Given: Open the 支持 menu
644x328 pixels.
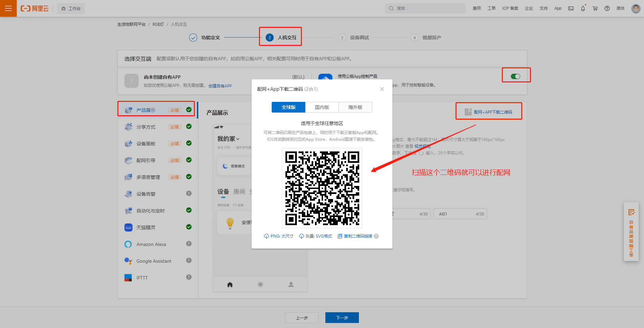Looking at the screenshot, I should tap(544, 8).
